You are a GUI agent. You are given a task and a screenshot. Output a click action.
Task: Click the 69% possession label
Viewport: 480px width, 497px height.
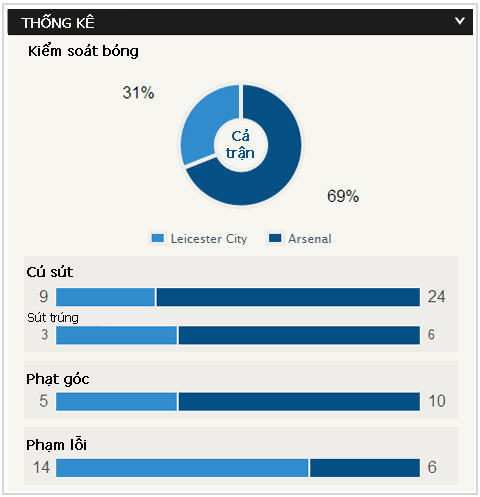click(x=343, y=196)
